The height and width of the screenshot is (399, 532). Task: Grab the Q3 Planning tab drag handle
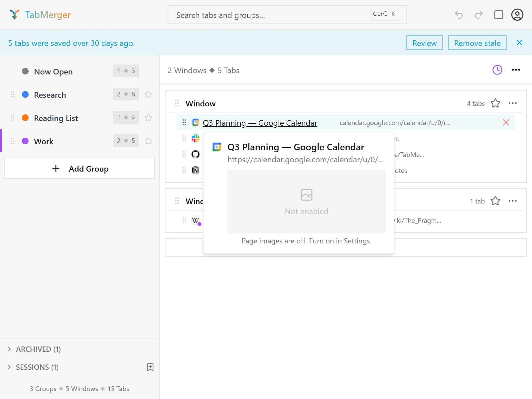pos(184,123)
